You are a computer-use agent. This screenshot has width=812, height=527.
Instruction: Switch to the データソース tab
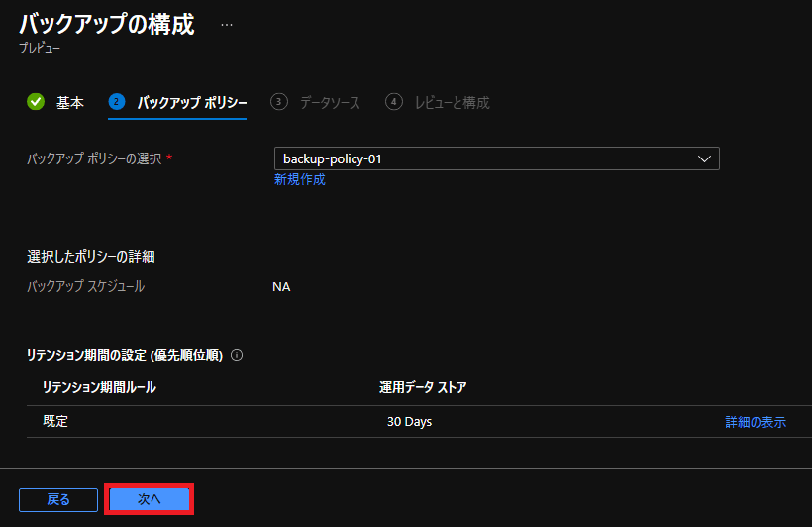pyautogui.click(x=330, y=103)
